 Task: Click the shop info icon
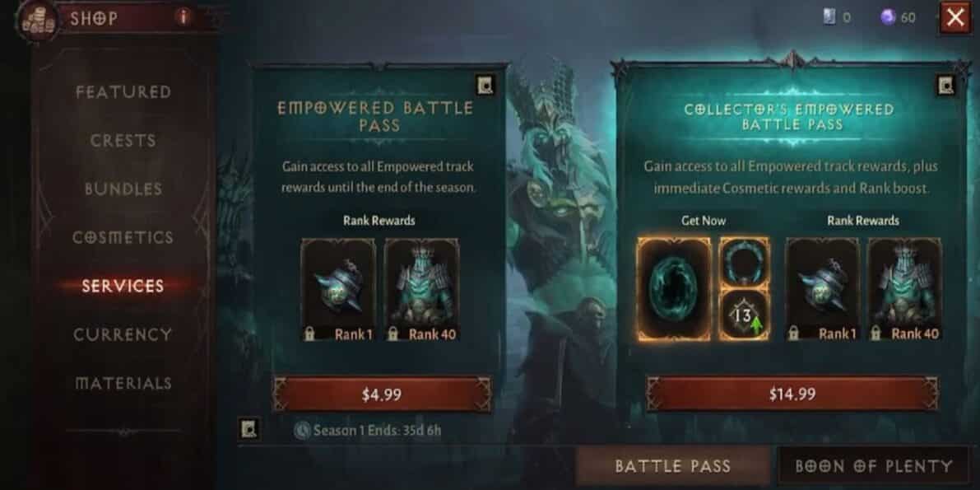183,17
